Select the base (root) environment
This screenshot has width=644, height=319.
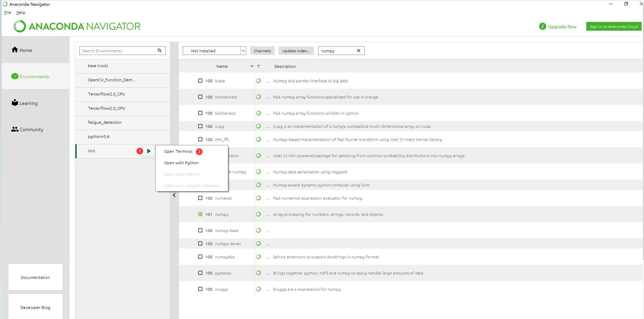coord(123,66)
